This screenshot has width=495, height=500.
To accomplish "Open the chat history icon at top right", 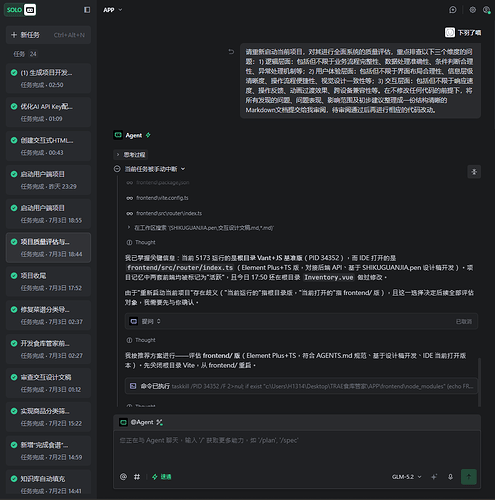I will click(x=453, y=10).
